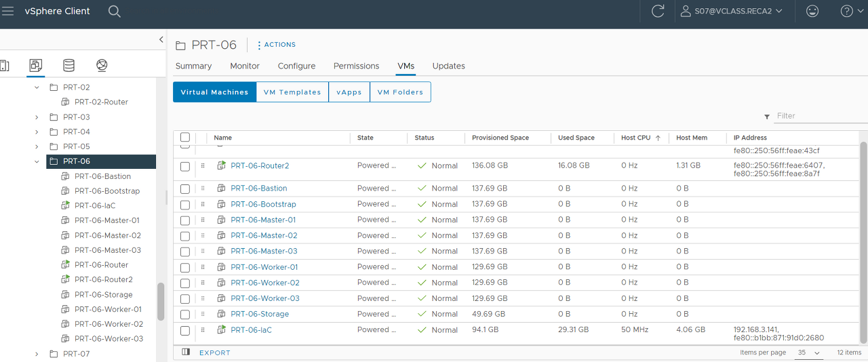Click VM icon beside PRT-06-Storage in table
Viewport: 868px width, 362px height.
tap(221, 314)
